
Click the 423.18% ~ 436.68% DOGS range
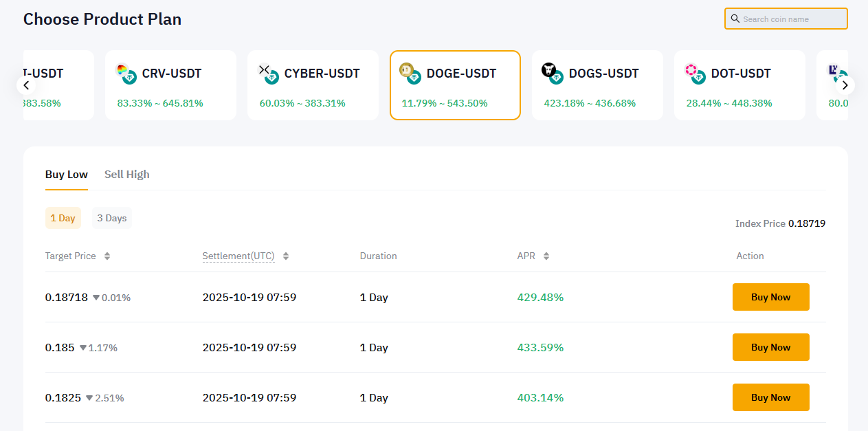588,104
